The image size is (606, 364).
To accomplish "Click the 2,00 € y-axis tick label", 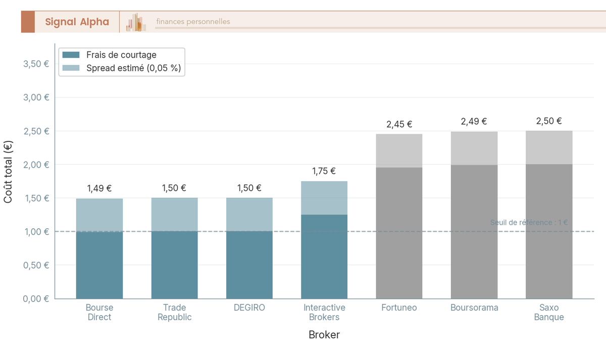I will [x=36, y=165].
